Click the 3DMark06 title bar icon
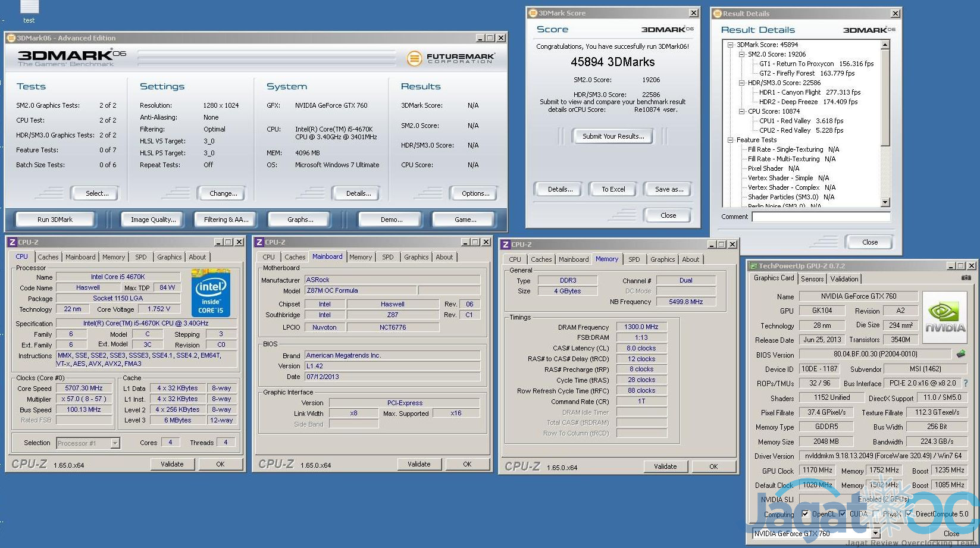The height and width of the screenshot is (548, 980). (11, 38)
